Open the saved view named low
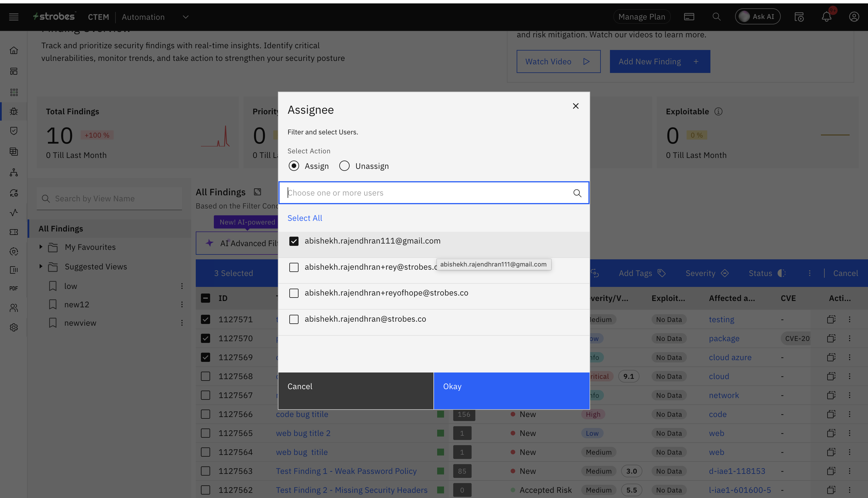The height and width of the screenshot is (498, 868). pyautogui.click(x=71, y=286)
